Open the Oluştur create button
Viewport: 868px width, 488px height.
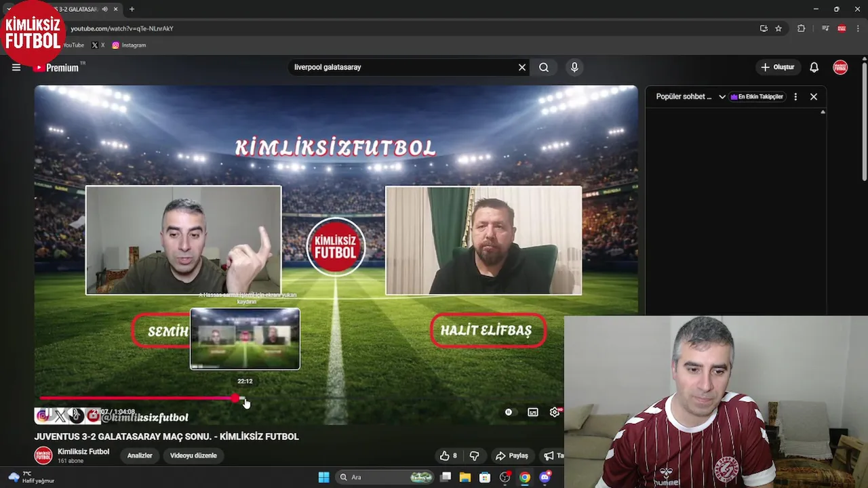(x=777, y=67)
